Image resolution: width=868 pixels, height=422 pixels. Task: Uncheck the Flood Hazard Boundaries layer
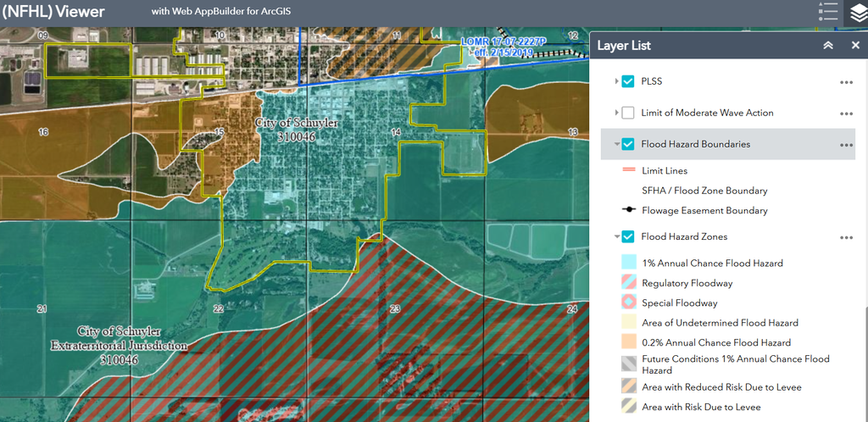point(628,144)
